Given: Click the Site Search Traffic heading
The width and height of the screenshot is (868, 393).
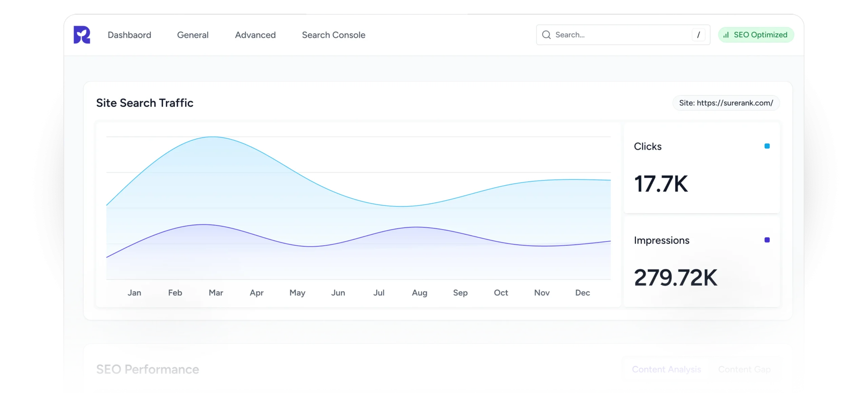Looking at the screenshot, I should [x=145, y=103].
